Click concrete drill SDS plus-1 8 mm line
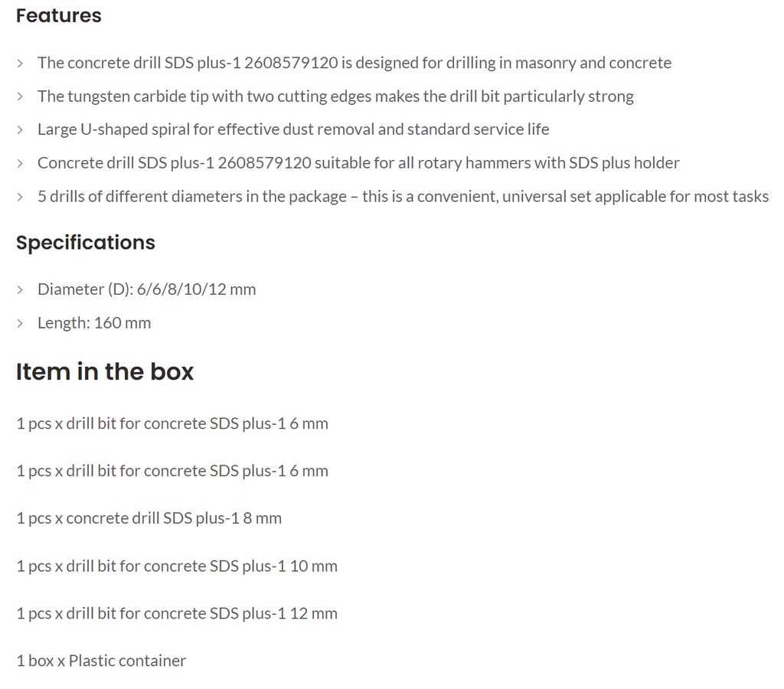 (149, 518)
